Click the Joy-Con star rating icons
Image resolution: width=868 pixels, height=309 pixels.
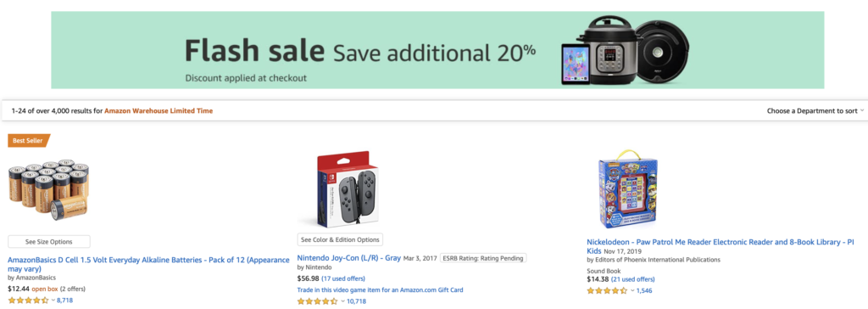[x=318, y=301]
